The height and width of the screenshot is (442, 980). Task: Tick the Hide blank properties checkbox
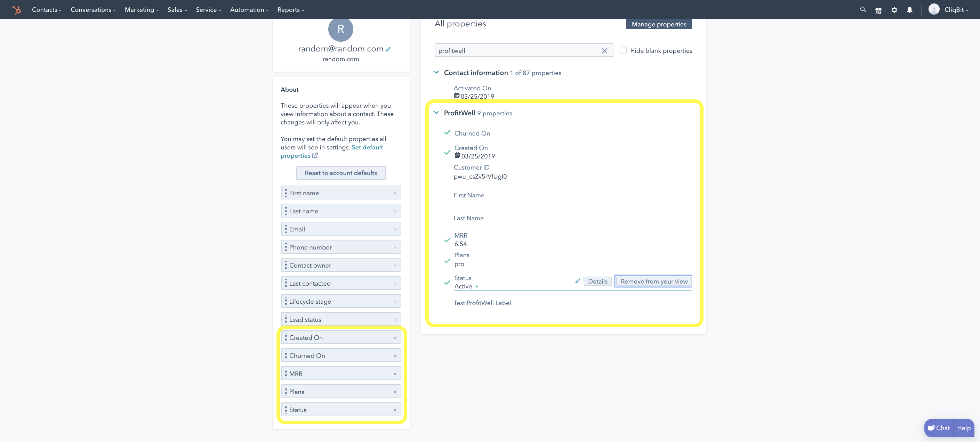623,50
